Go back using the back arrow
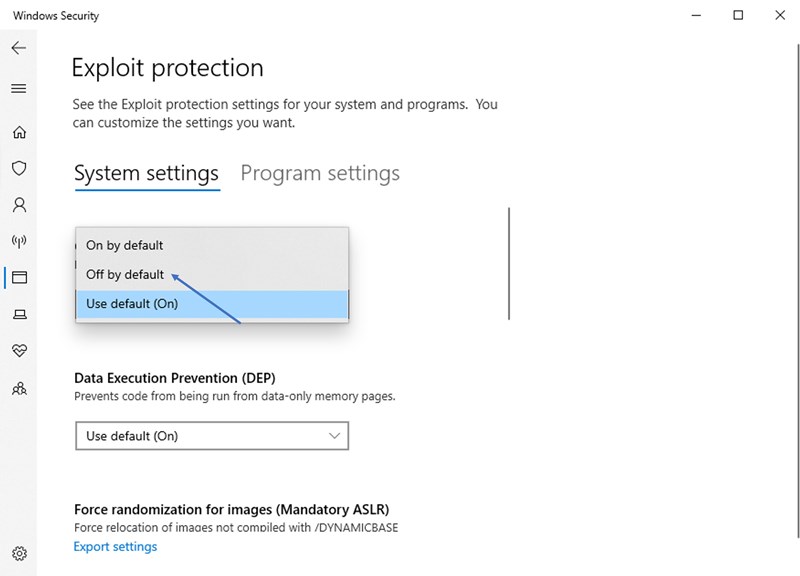This screenshot has height=576, width=800. click(19, 48)
